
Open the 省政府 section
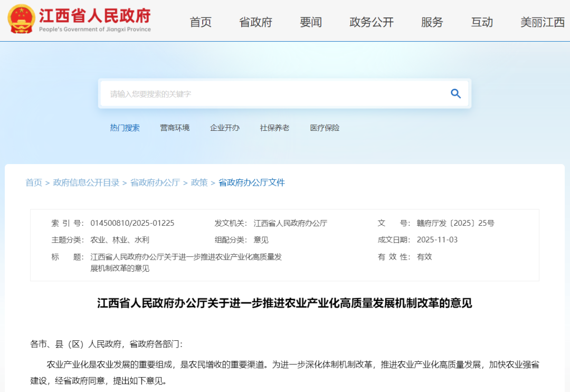tap(255, 23)
